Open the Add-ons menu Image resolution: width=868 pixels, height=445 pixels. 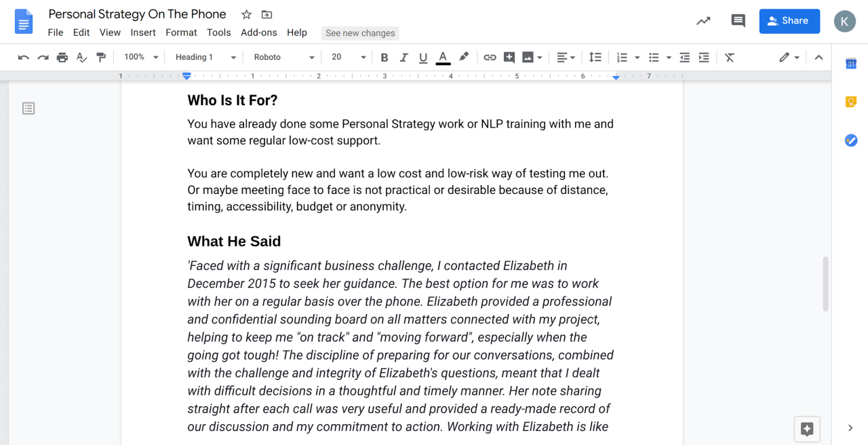point(258,33)
